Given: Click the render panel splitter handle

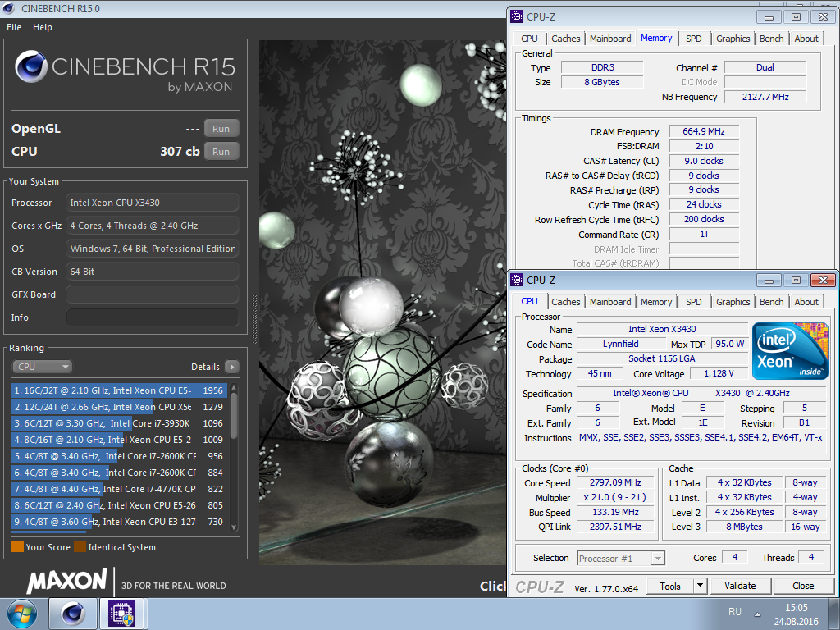Looking at the screenshot, I should (x=254, y=319).
